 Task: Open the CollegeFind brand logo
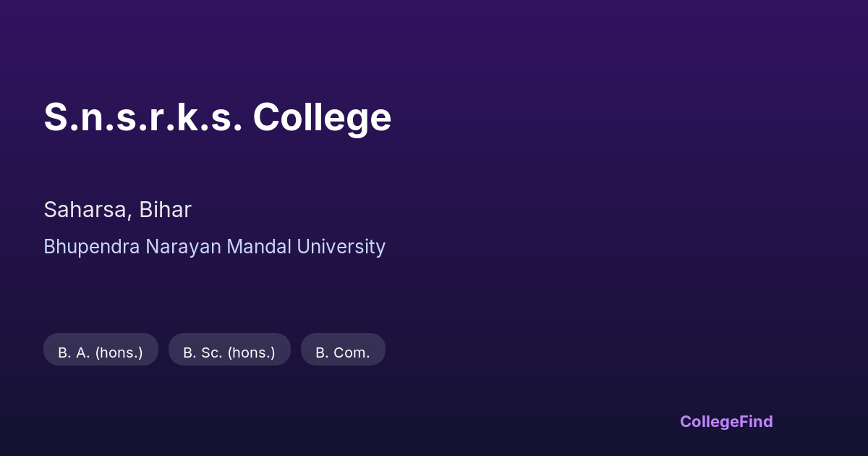[x=726, y=421]
